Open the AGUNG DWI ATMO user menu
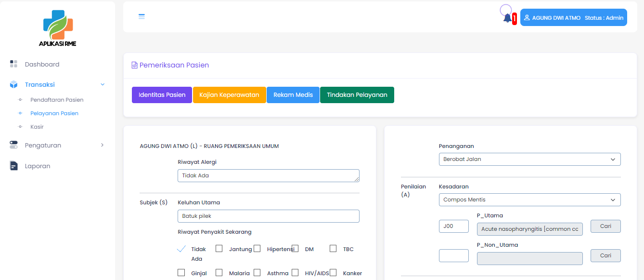 coord(573,18)
